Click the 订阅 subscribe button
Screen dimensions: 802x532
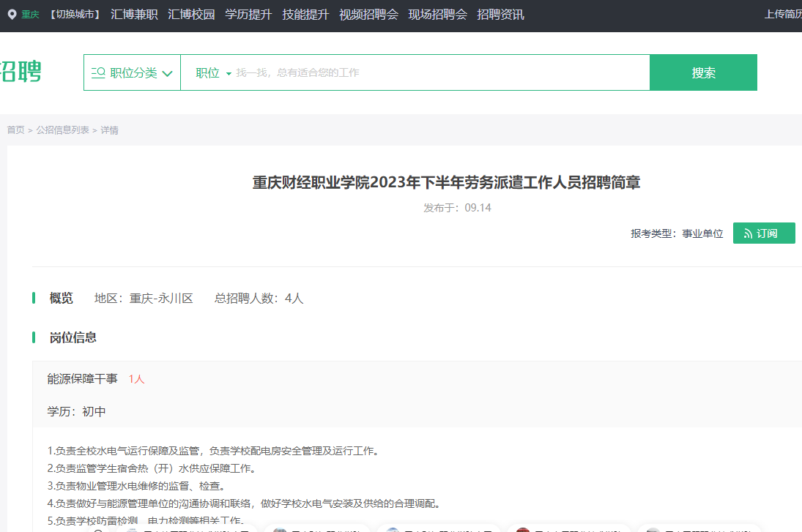click(764, 233)
